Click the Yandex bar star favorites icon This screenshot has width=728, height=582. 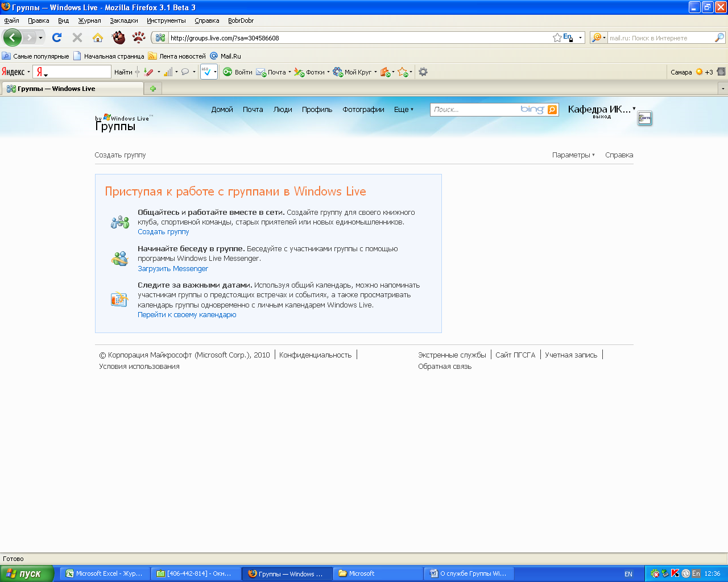(403, 72)
